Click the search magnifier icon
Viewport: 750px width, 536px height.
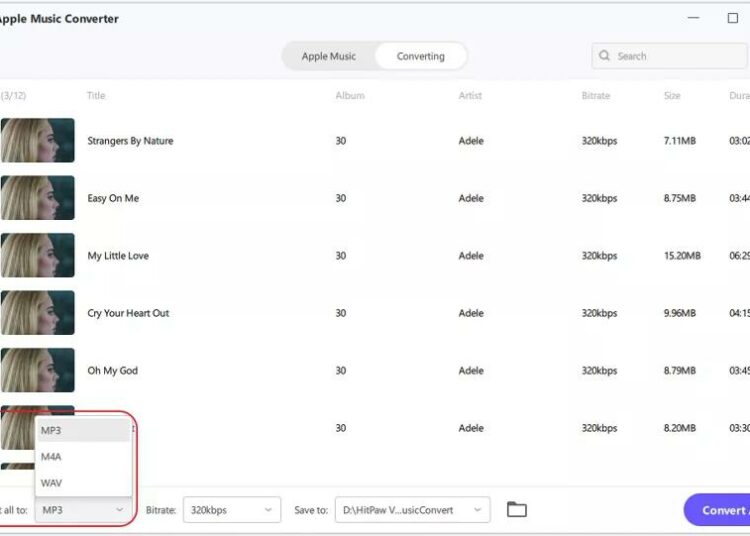click(604, 55)
